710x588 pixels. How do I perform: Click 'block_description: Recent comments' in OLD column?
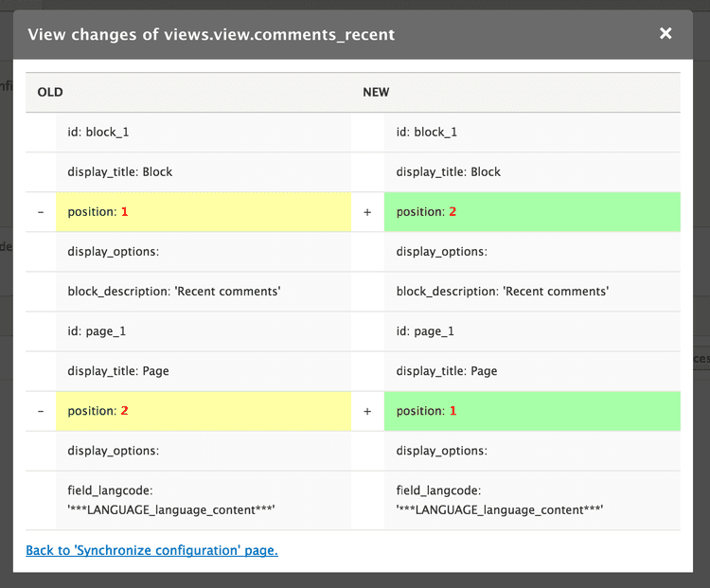[204, 292]
